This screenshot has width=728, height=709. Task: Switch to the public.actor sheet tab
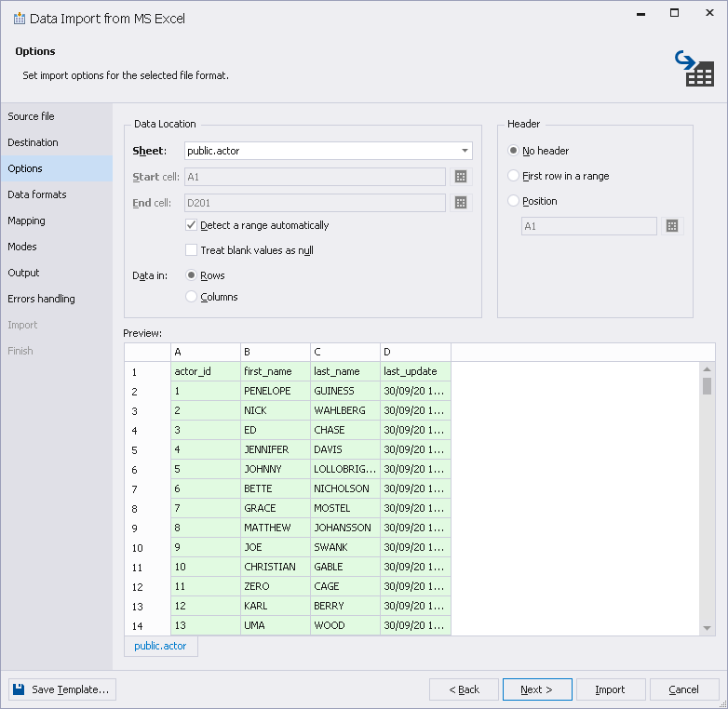tap(160, 646)
